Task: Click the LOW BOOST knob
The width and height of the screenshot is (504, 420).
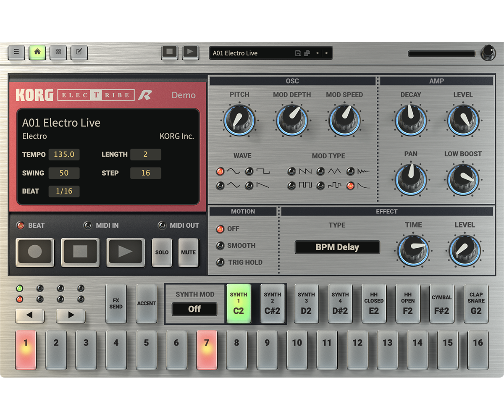Action: pyautogui.click(x=463, y=179)
